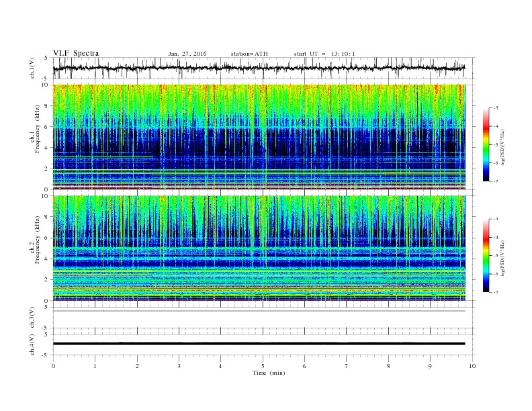Screen dimensions: 532x411
Task: Click the 'ch.1(V)' waveform axis label
Action: pyautogui.click(x=32, y=68)
